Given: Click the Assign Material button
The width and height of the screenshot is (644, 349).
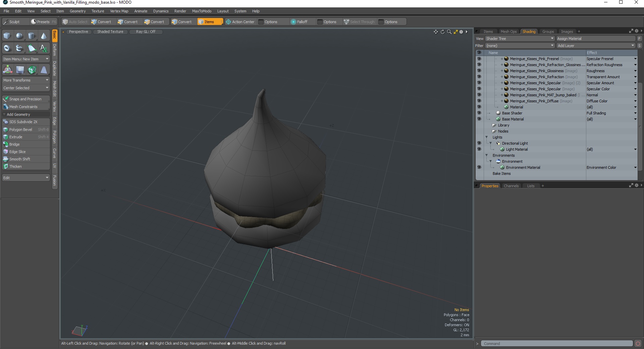Looking at the screenshot, I should click(x=596, y=39).
